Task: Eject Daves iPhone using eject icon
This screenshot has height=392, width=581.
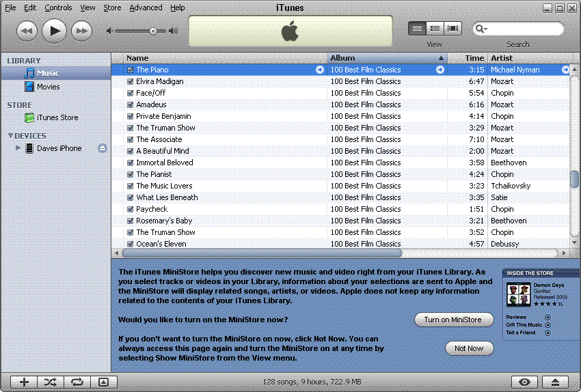Action: [103, 148]
